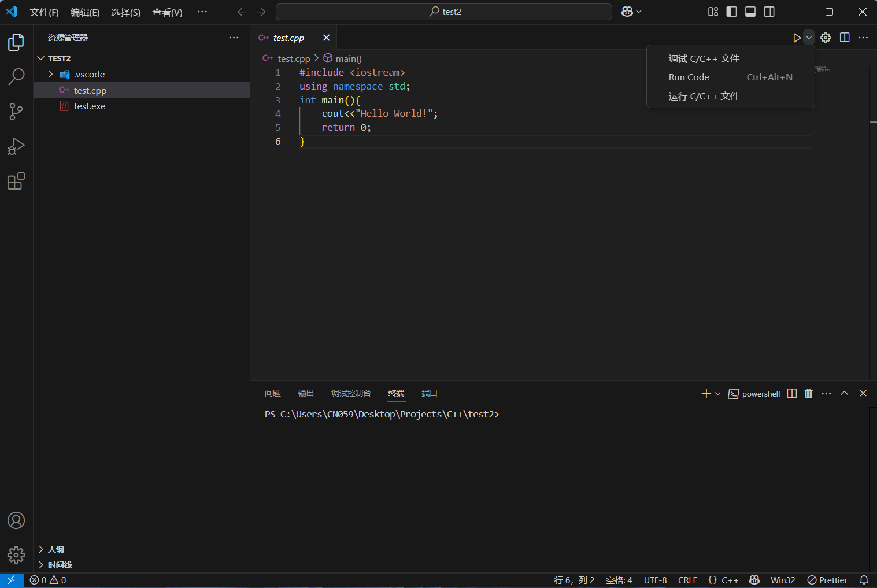
Task: Toggle the secondary side bar visibility
Action: tap(769, 12)
